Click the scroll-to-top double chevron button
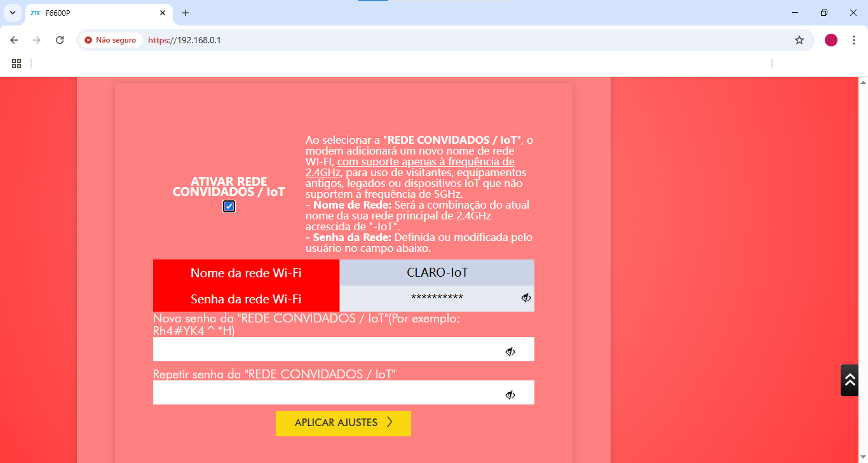The width and height of the screenshot is (868, 463). tap(850, 380)
